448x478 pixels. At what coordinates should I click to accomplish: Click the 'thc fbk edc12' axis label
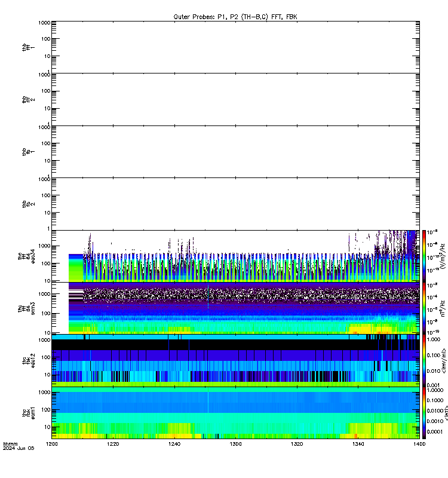coord(28,360)
